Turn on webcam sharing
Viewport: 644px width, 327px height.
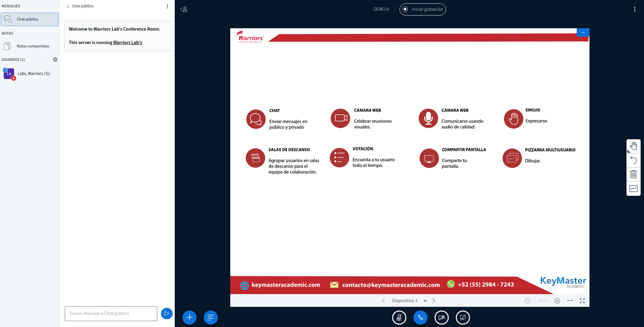point(441,318)
